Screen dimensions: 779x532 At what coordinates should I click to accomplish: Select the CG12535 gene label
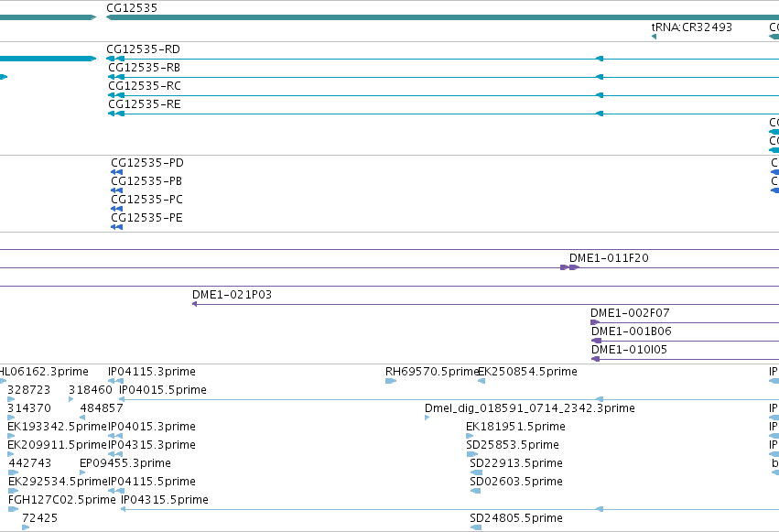tap(132, 8)
